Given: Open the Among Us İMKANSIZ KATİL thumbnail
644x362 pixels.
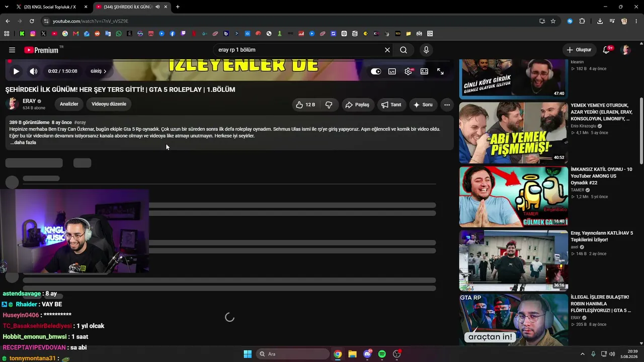Looking at the screenshot, I should click(513, 197).
